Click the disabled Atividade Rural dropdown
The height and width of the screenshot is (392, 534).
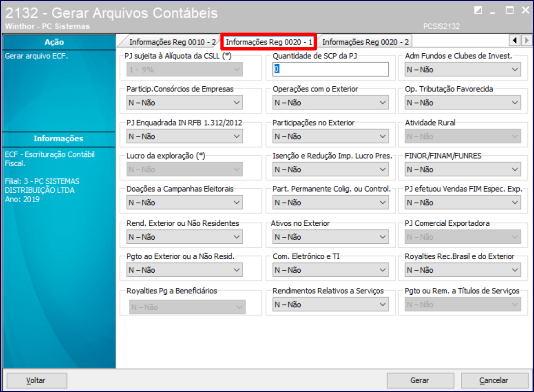[x=462, y=136]
